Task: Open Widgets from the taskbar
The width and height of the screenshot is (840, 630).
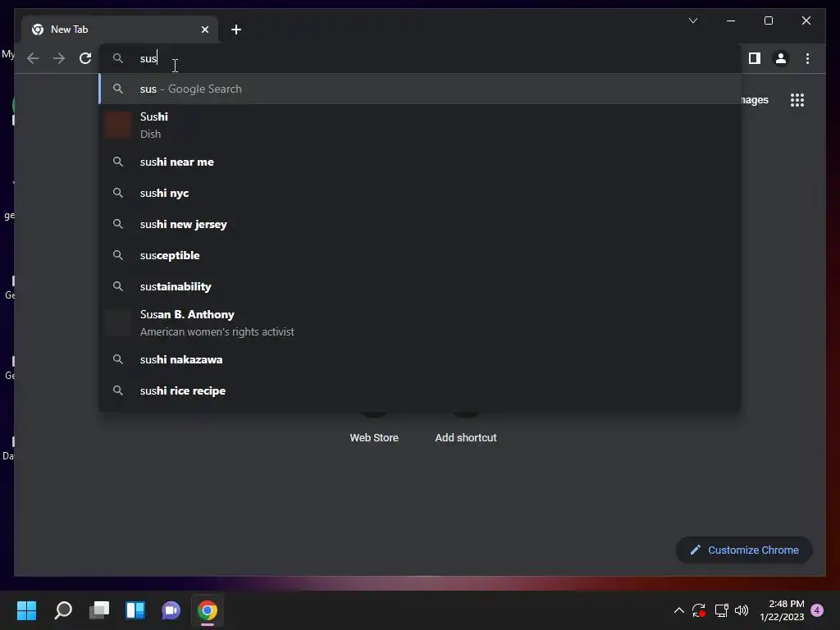Action: pyautogui.click(x=135, y=610)
